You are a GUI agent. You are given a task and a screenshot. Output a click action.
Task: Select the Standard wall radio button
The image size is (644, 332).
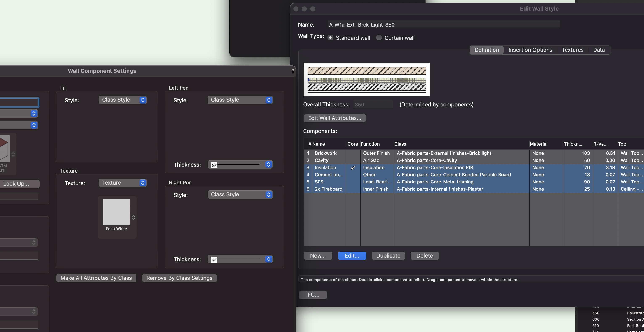pos(330,38)
